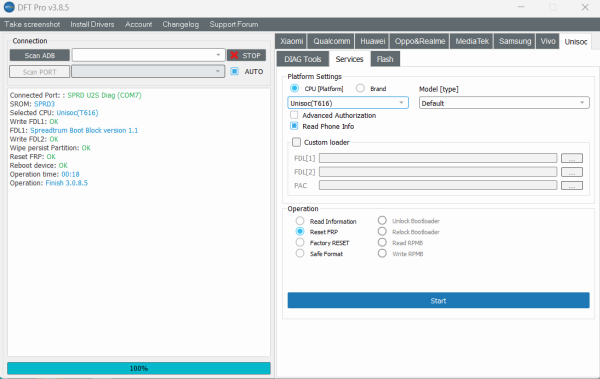Click the FDL[2] path field
This screenshot has height=379, width=600.
(438, 172)
